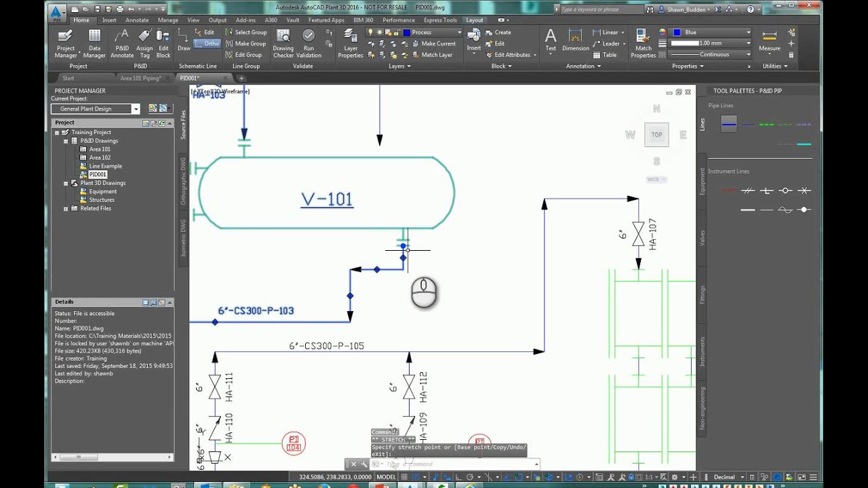Click the blue layer color swatch beside Process
The width and height of the screenshot is (868, 488).
tap(406, 33)
